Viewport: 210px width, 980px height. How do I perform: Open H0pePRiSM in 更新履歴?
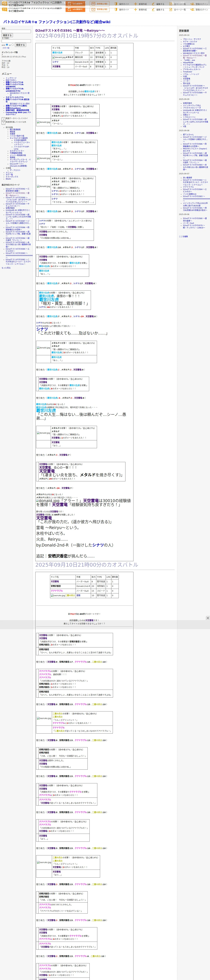point(188,62)
